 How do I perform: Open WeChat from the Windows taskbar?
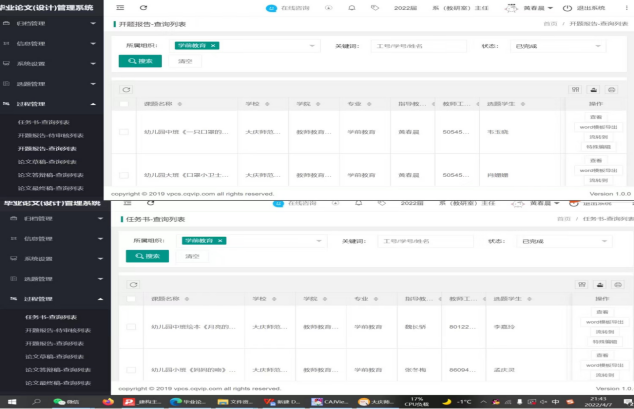[58, 401]
